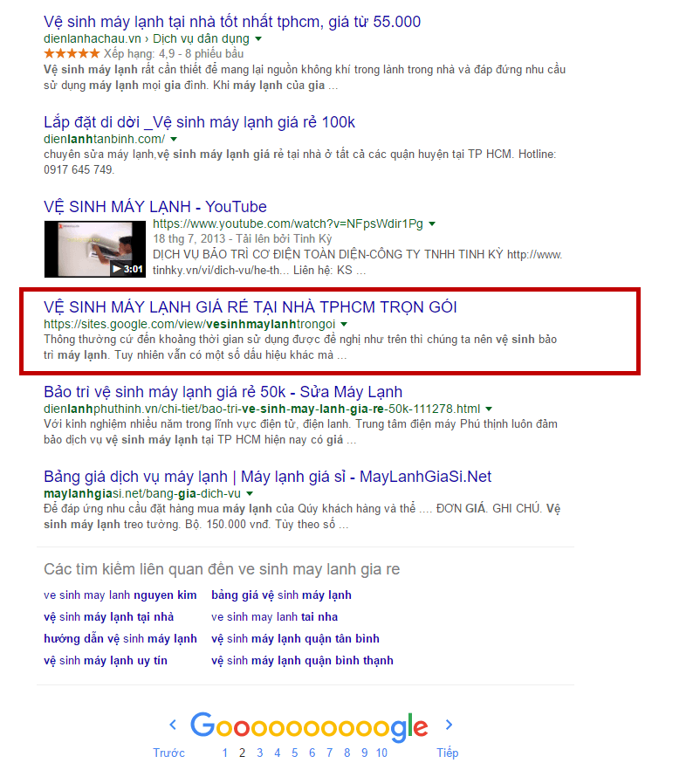Go to results page 10
The height and width of the screenshot is (777, 700).
pos(381,753)
